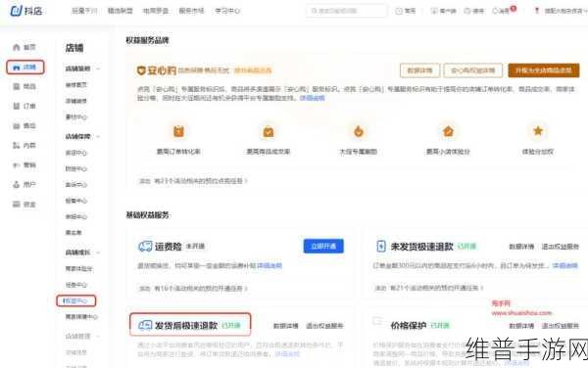The height and width of the screenshot is (368, 588).
Task: Click the 未发货极速退款 card icon
Action: pyautogui.click(x=381, y=247)
